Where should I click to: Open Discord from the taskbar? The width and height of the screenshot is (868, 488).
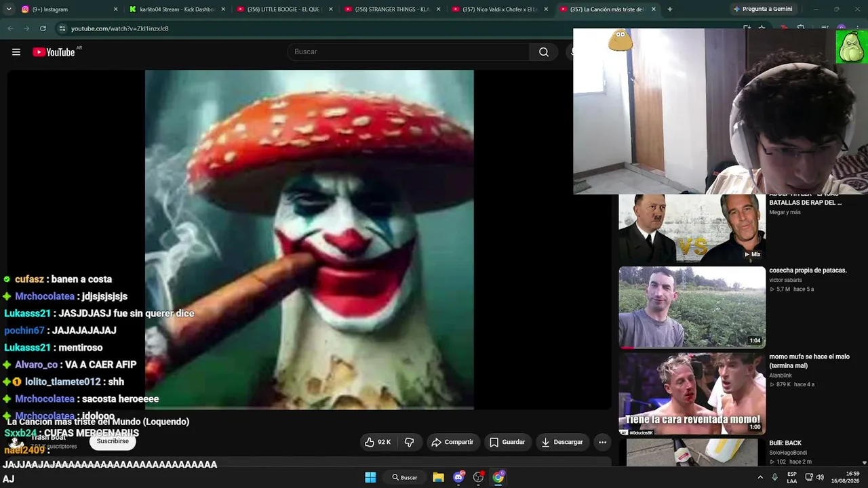tap(458, 477)
